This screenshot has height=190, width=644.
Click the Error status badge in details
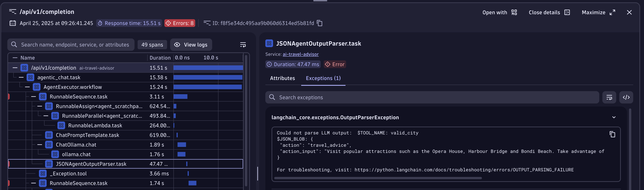335,64
